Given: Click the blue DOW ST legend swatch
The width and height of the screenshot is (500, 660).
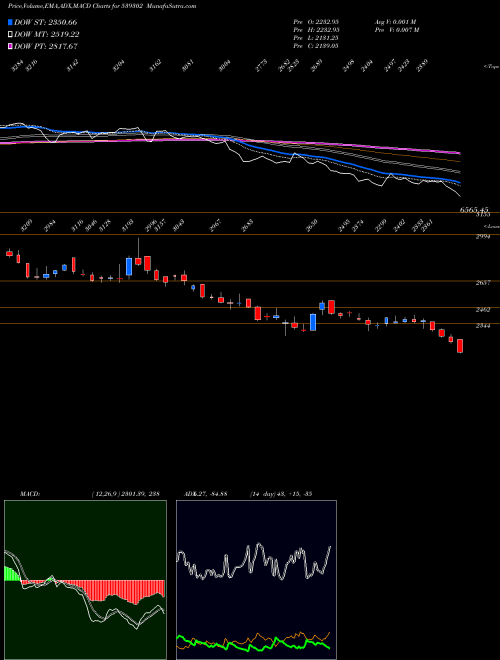Looking at the screenshot, I should click(x=11, y=22).
